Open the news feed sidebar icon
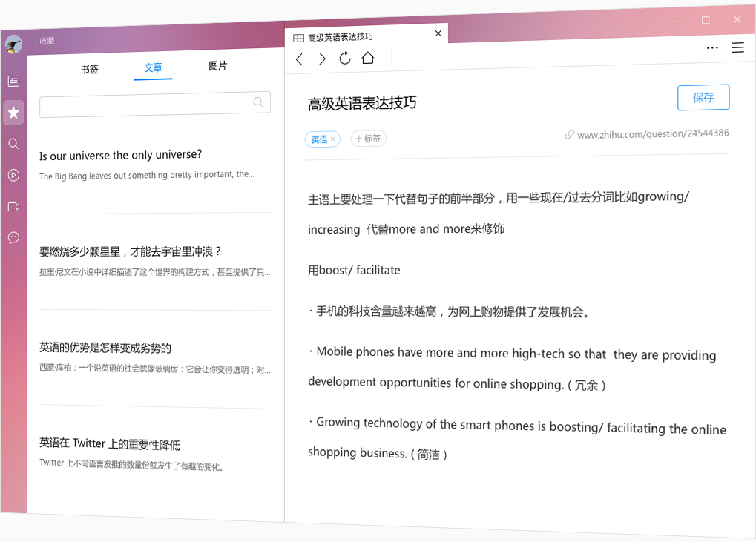This screenshot has width=756, height=542. click(x=13, y=81)
